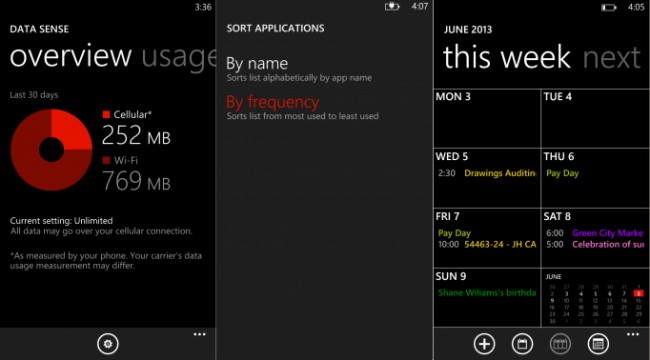Open Data Sense settings gear
Viewport: 650px width, 360px height.
coord(108,344)
